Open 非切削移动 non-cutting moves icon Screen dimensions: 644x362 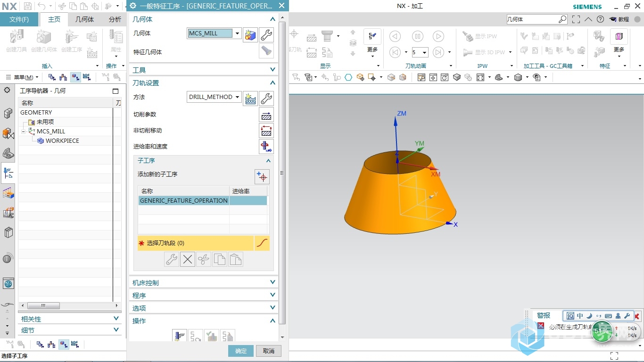pyautogui.click(x=266, y=131)
